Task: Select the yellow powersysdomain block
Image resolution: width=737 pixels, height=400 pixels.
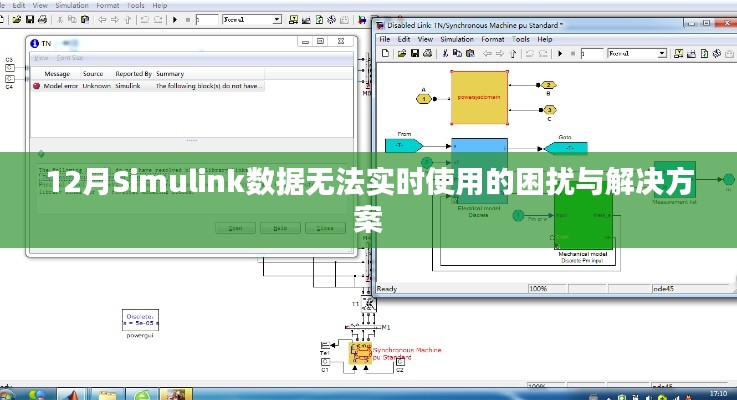Action: 479,97
